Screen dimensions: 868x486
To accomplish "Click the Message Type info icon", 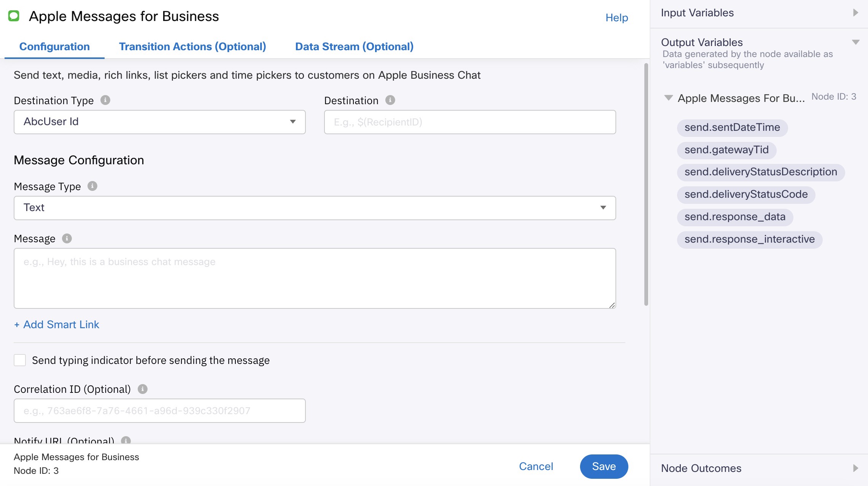I will 92,186.
